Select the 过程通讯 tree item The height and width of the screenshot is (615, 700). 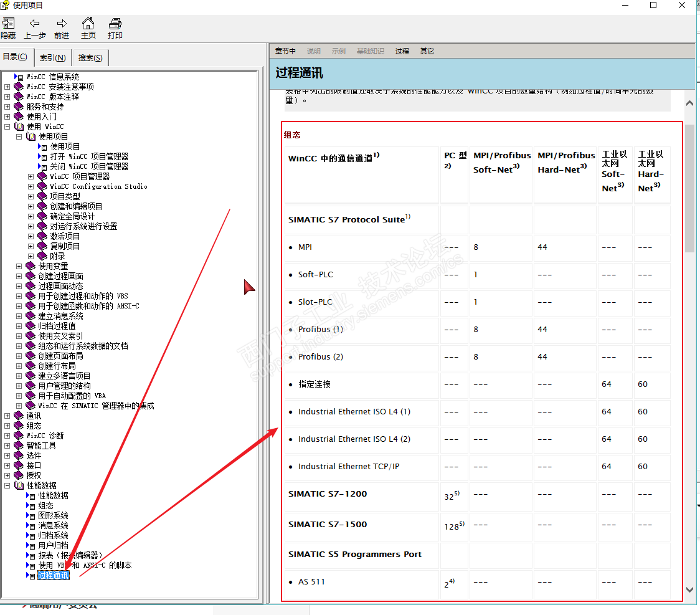[x=54, y=575]
